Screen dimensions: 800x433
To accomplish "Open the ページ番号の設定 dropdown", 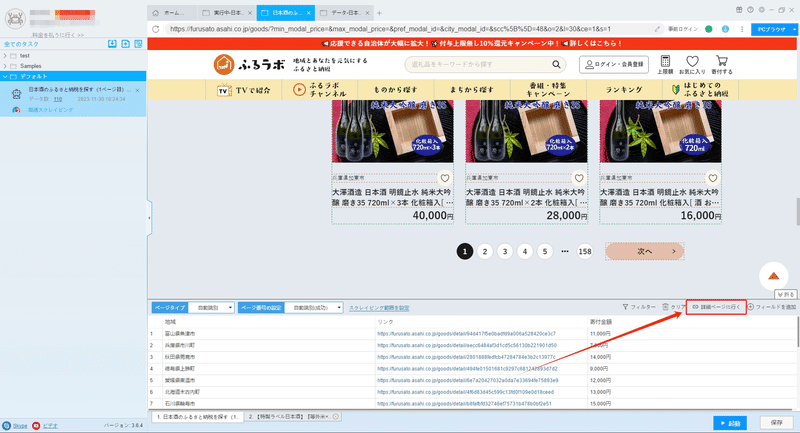I will 314,308.
